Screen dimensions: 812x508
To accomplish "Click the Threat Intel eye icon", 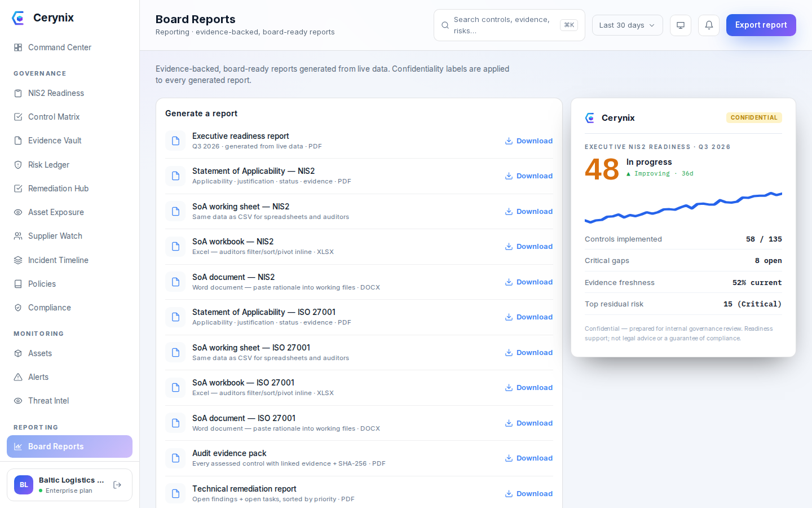I will [x=18, y=401].
